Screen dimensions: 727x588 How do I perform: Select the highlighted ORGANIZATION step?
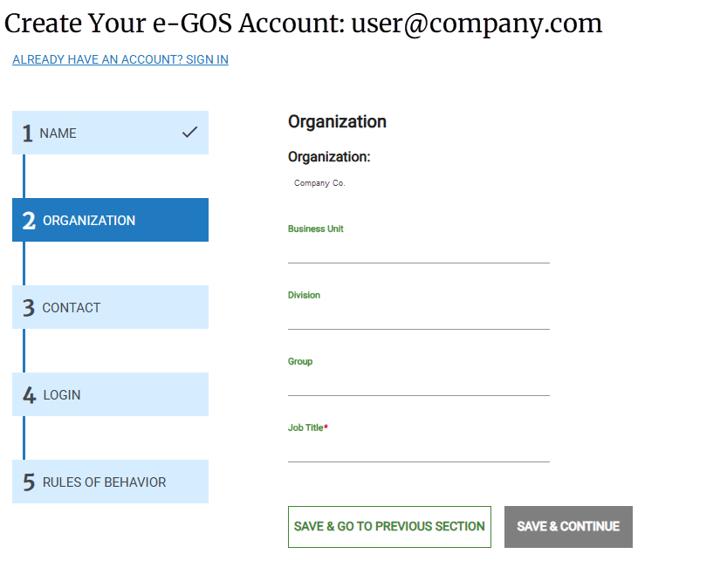110,220
